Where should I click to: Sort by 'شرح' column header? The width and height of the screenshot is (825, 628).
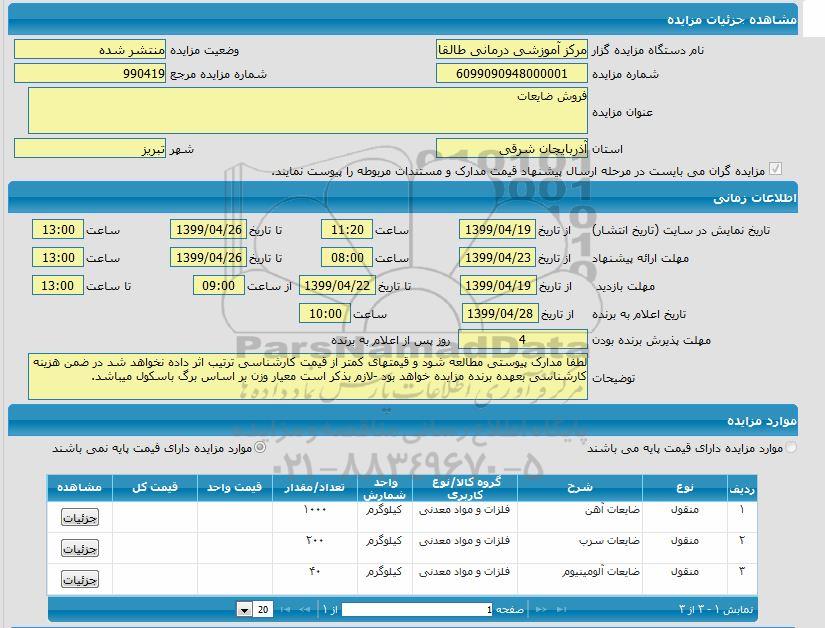(580, 488)
